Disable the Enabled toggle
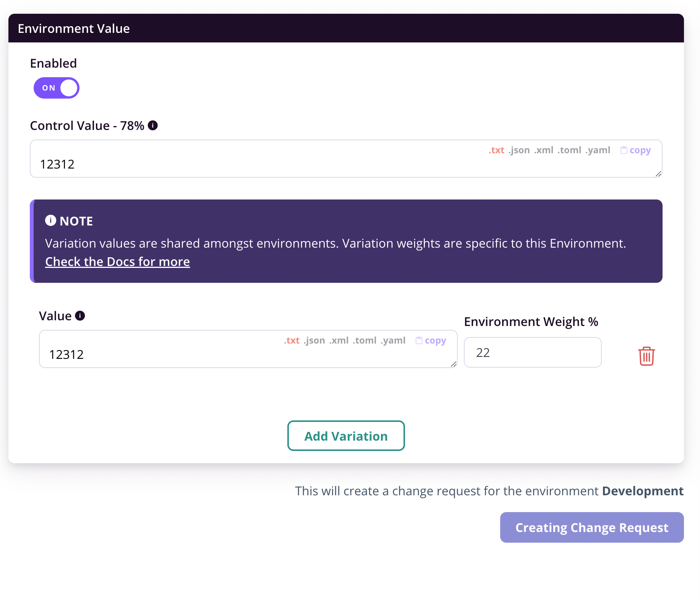700x600 pixels. [56, 88]
